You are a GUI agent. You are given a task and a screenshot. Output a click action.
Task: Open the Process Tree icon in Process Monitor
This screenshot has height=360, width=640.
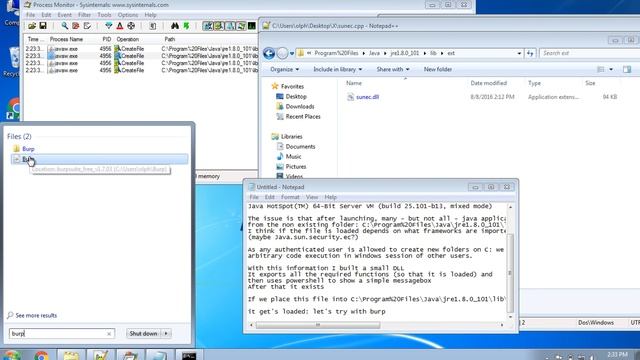click(153, 26)
